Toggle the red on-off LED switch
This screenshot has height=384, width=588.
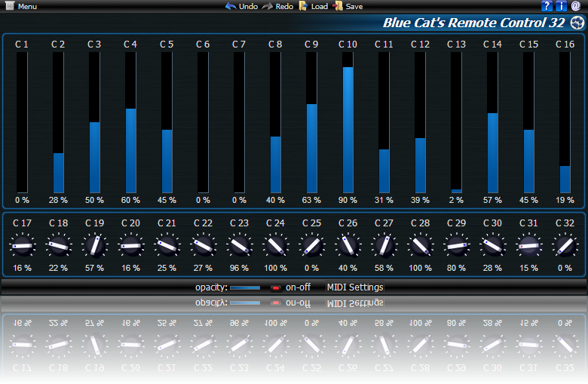pyautogui.click(x=276, y=288)
